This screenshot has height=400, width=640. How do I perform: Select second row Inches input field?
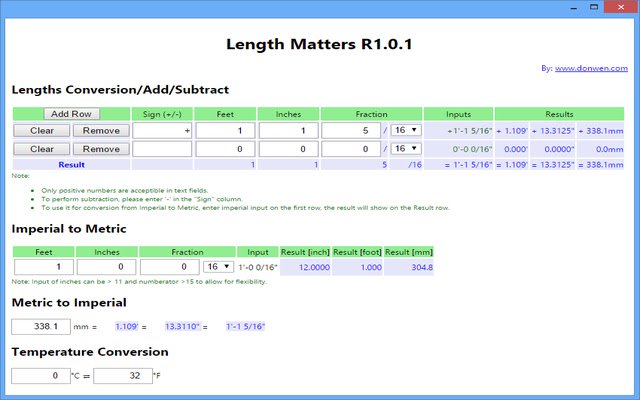pos(288,149)
